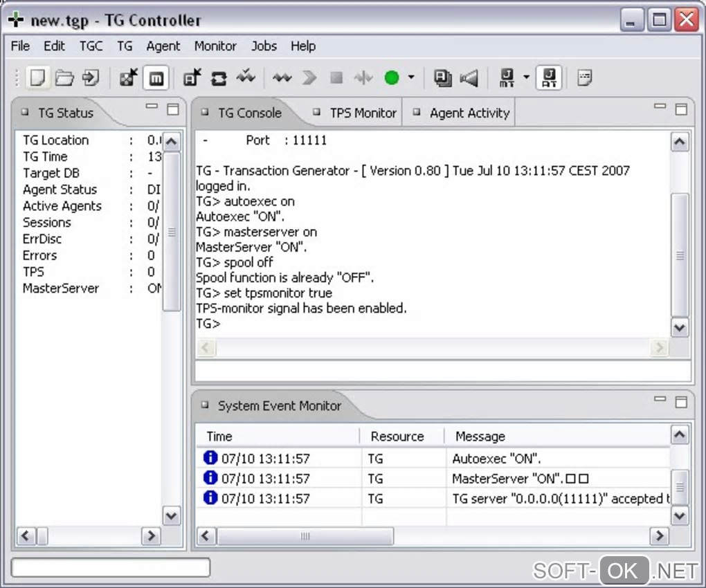This screenshot has width=706, height=588.
Task: Click the zigzag wave toolbar icon
Action: pyautogui.click(x=282, y=78)
